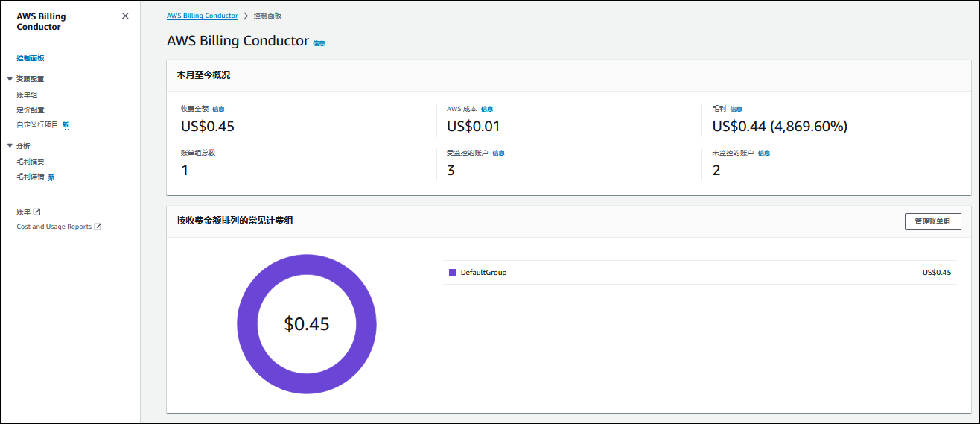Open external link icon beside Cost and Usage Reports

coord(98,227)
